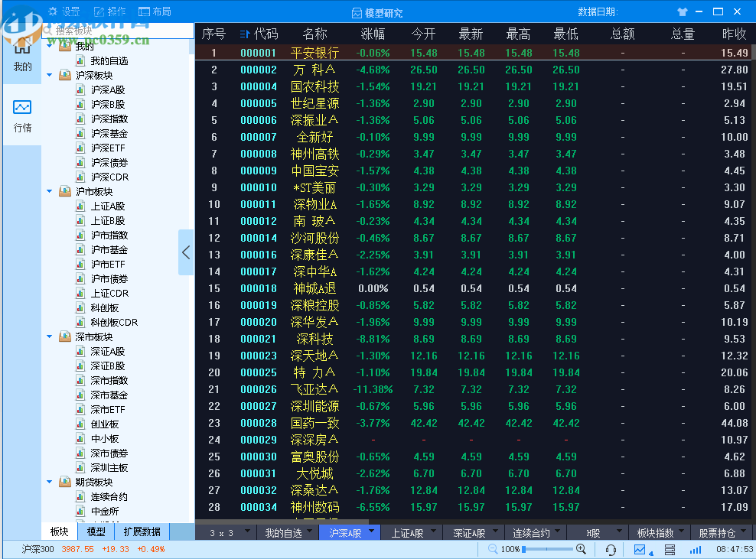Image resolution: width=756 pixels, height=559 pixels.
Task: Click the refresh icon in the status bar
Action: (610, 549)
